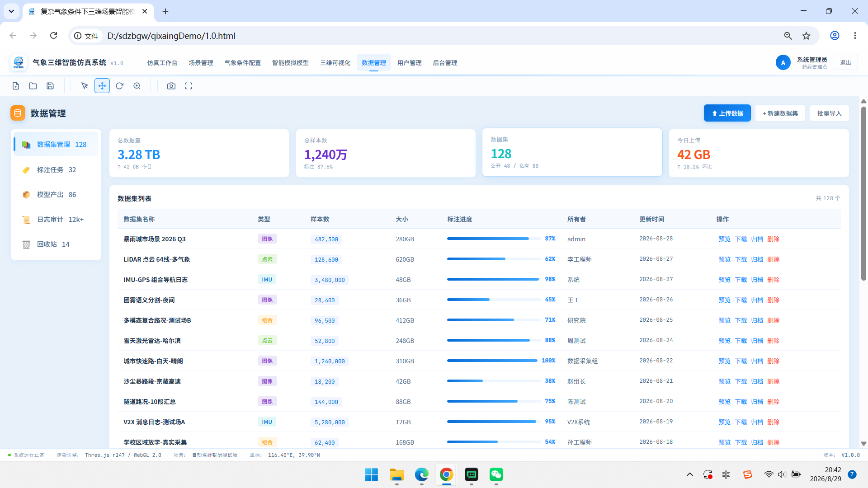Click the 38% progress bar for 沙尘暴路段
Viewport: 868px width, 488px height.
click(x=493, y=381)
